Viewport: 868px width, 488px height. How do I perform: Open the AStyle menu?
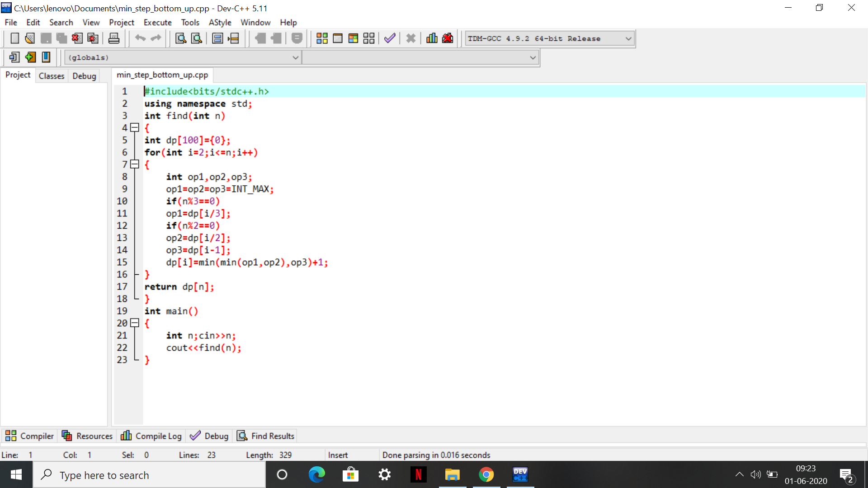click(x=220, y=23)
